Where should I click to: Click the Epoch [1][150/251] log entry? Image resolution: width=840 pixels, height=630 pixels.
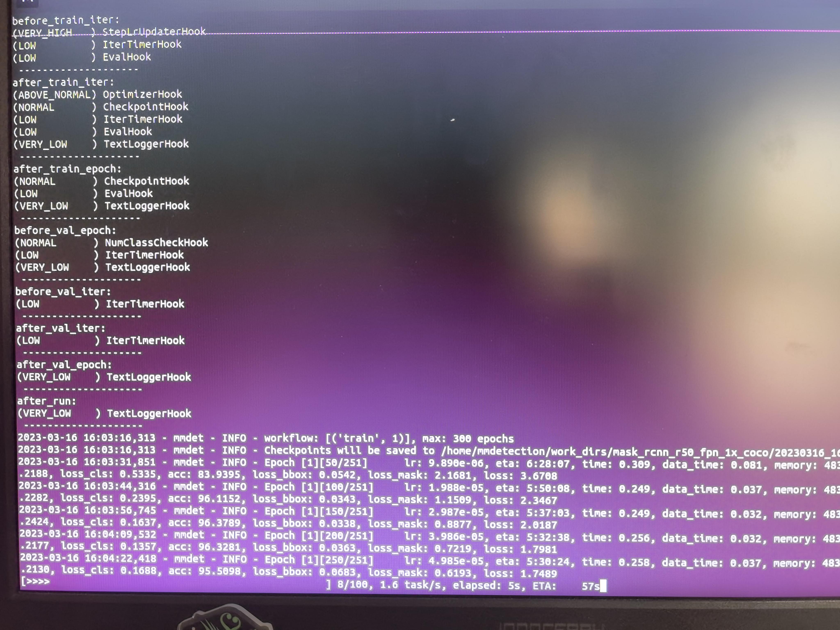(x=319, y=511)
